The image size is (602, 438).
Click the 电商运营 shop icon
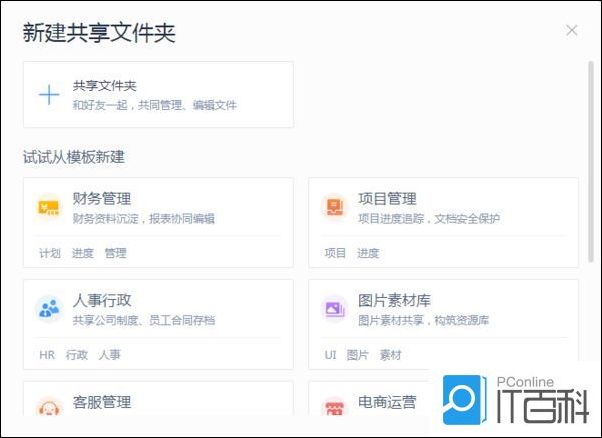click(x=334, y=408)
